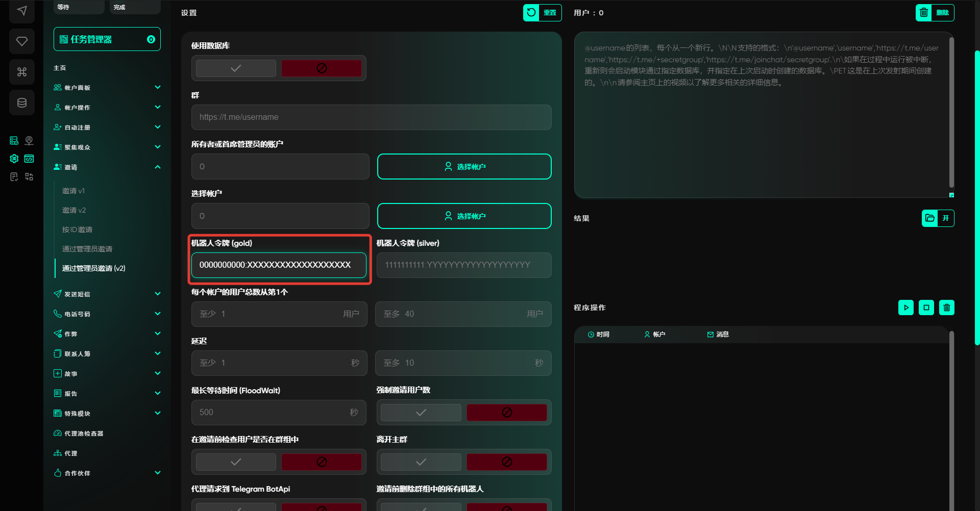Open 按ID邀请 submenu item
Image resolution: width=980 pixels, height=511 pixels.
click(x=77, y=229)
